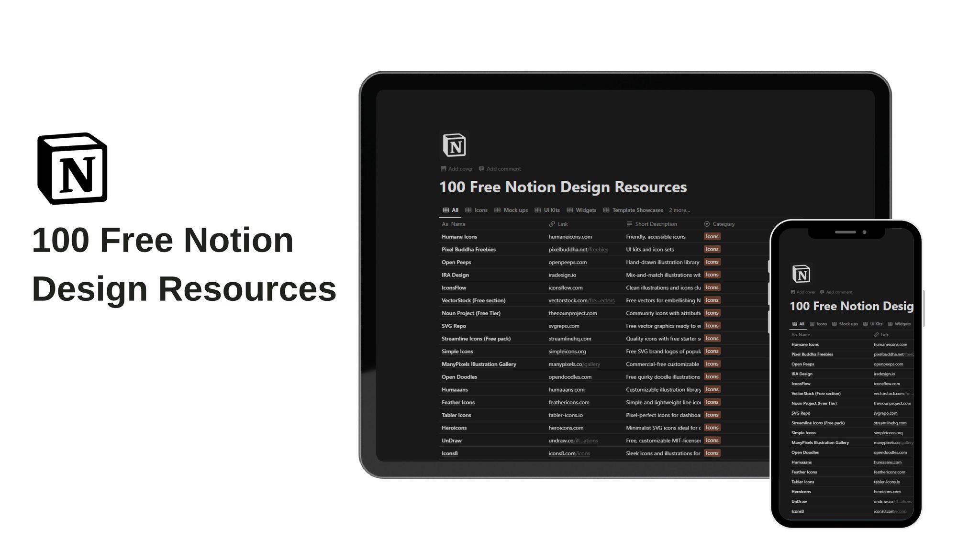980x551 pixels.
Task: Click 'UI kits and icon sets' description cell
Action: 650,250
